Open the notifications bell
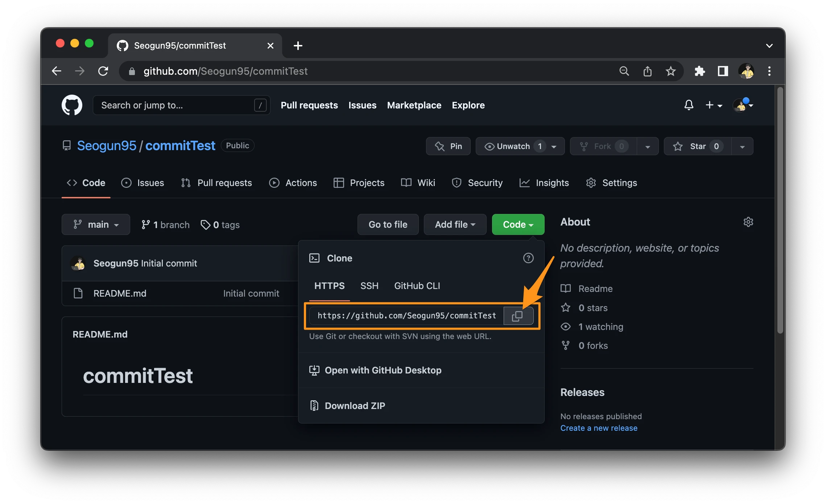 click(689, 105)
